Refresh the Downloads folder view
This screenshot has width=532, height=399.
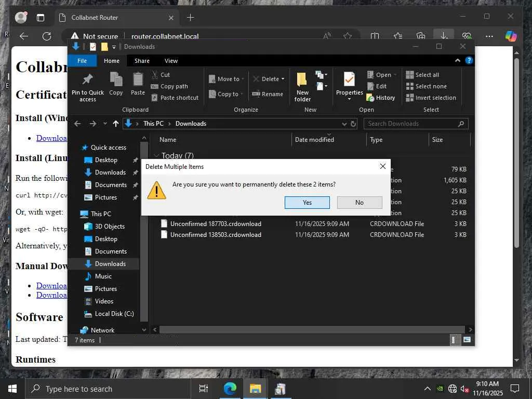point(353,124)
